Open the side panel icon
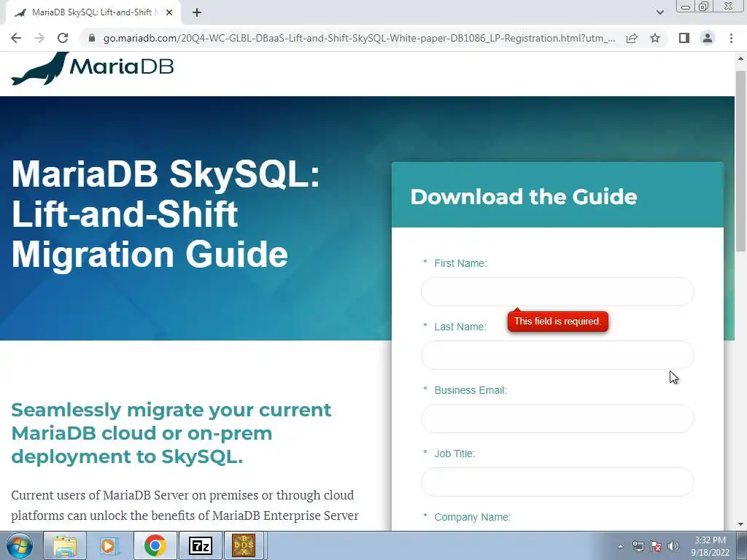This screenshot has width=747, height=560. [x=684, y=38]
